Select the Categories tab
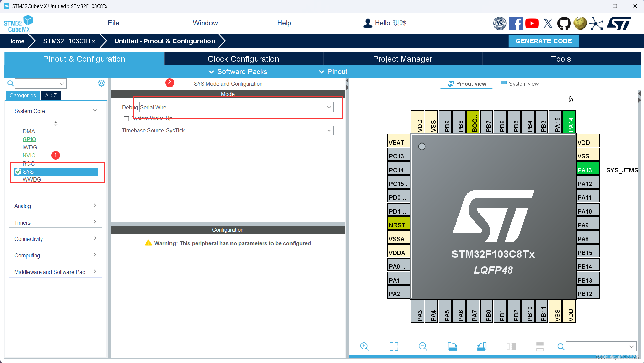This screenshot has height=363, width=644. point(23,95)
